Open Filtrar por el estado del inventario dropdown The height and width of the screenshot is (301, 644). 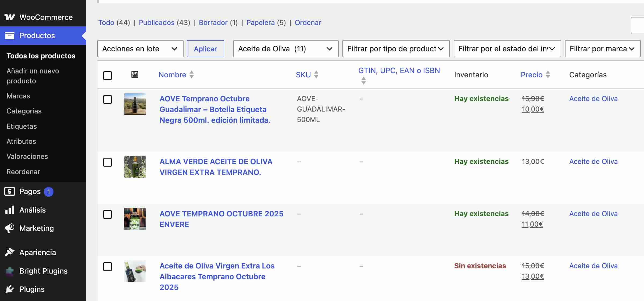pyautogui.click(x=507, y=49)
